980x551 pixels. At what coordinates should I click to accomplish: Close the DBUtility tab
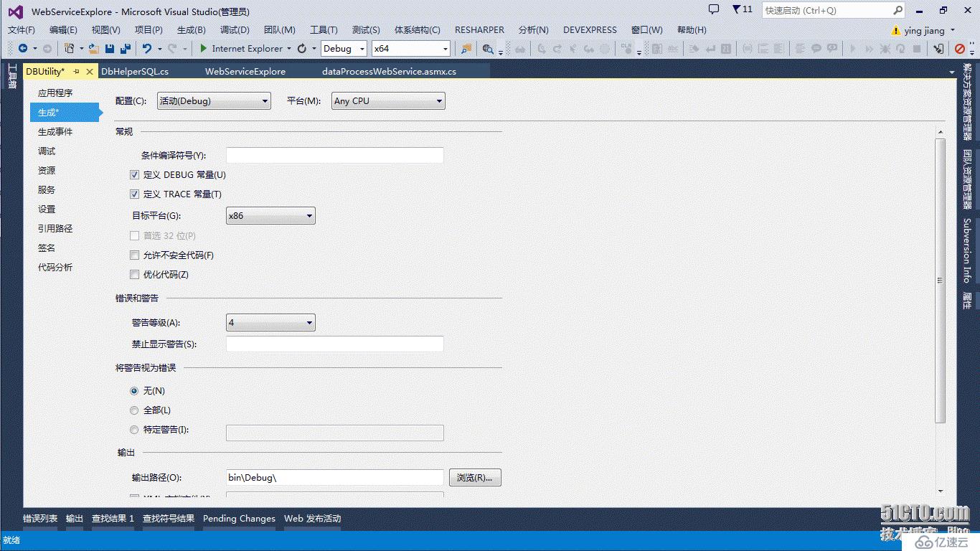(x=90, y=71)
